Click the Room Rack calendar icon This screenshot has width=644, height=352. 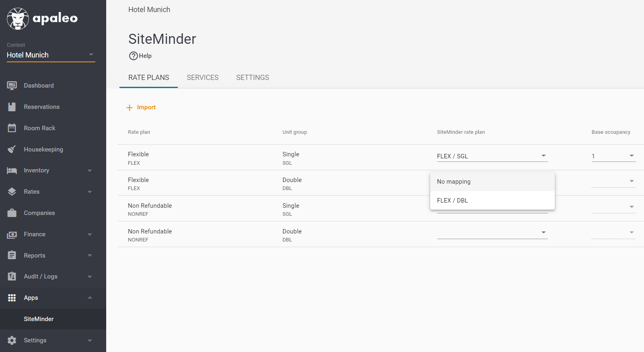point(12,128)
